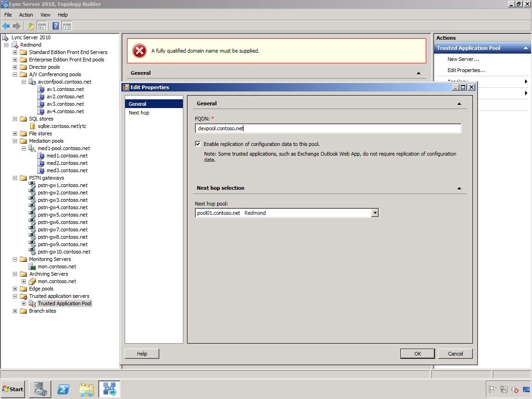Click the med2.contoso.net server icon
532x399 pixels.
[x=41, y=163]
